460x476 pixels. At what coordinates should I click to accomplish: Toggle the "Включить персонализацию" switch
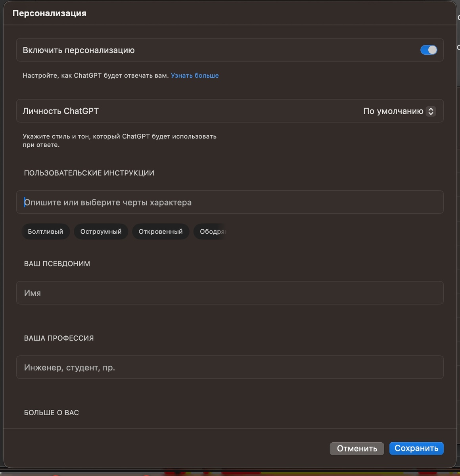point(428,50)
